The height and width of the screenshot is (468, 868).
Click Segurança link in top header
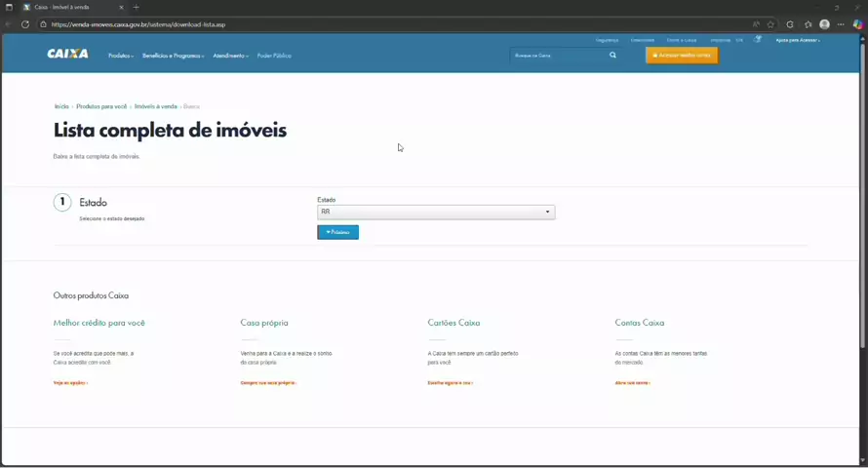(x=607, y=40)
